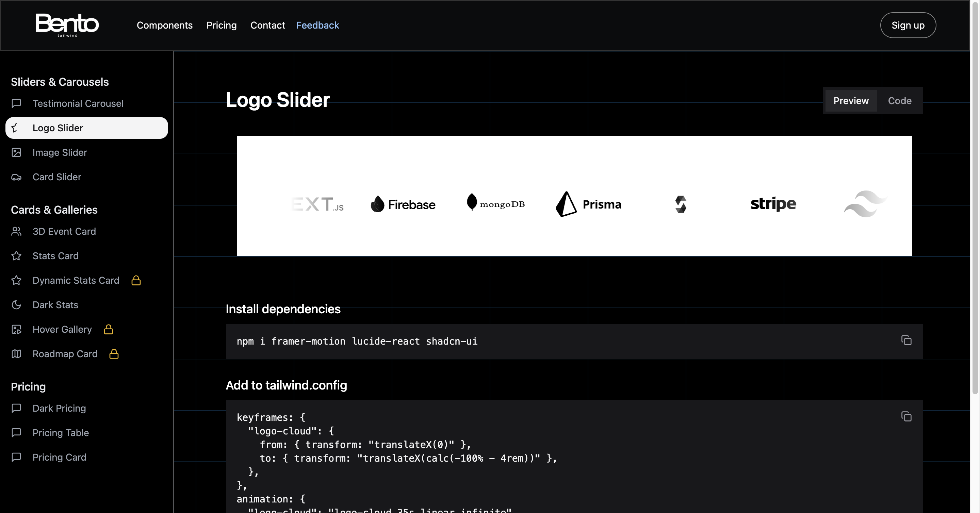
Task: Switch to the Code tab
Action: tap(899, 101)
